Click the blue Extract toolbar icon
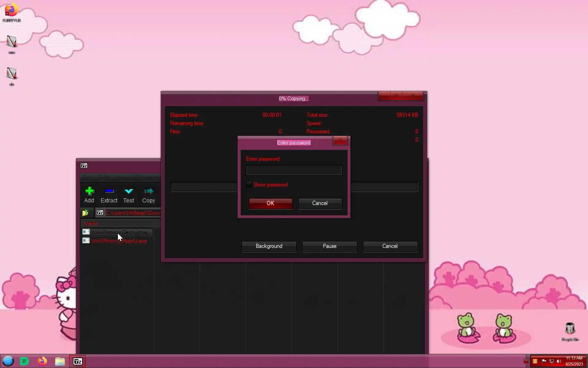588x368 pixels. tap(109, 191)
